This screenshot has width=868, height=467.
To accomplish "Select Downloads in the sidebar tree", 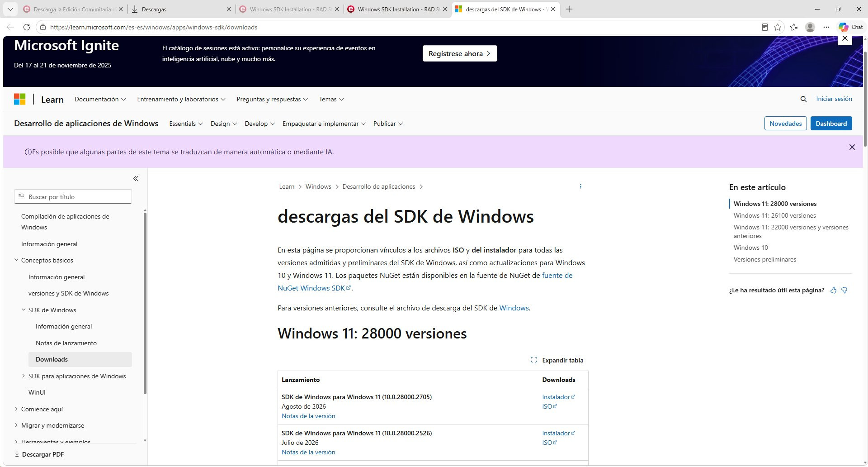I will tap(80, 359).
